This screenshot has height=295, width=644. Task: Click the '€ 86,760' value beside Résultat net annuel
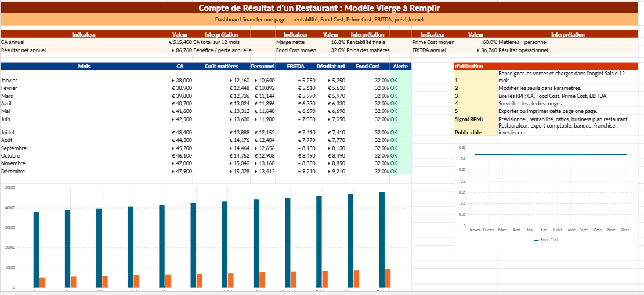[180, 50]
